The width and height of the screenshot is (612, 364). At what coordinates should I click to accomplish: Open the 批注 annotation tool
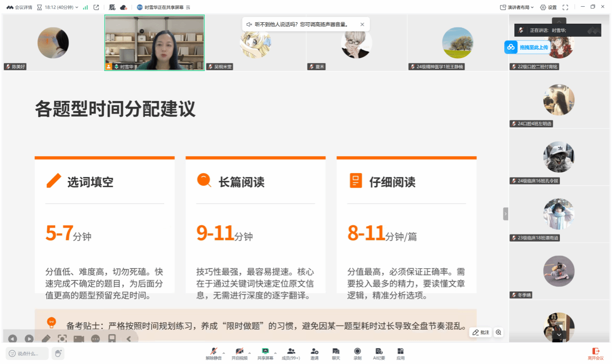(481, 333)
